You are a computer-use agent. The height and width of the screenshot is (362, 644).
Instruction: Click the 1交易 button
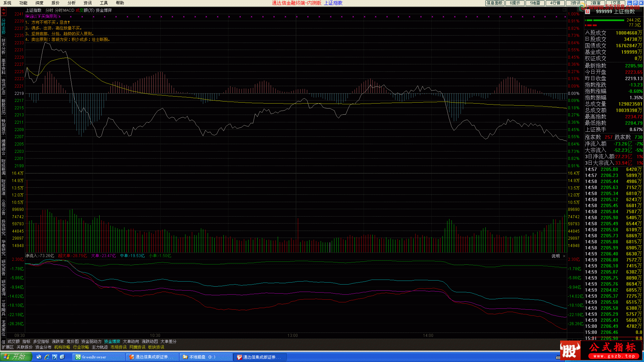(615, 3)
